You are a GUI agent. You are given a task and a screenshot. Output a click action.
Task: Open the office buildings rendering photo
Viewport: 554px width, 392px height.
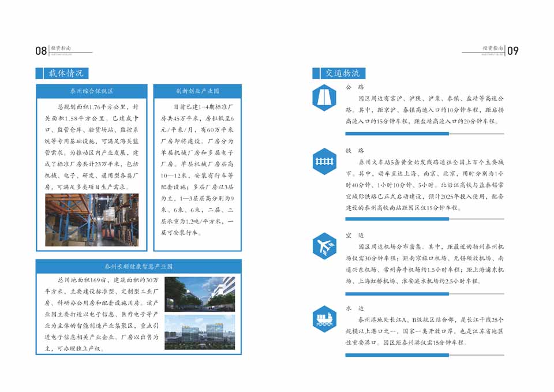tap(200, 333)
